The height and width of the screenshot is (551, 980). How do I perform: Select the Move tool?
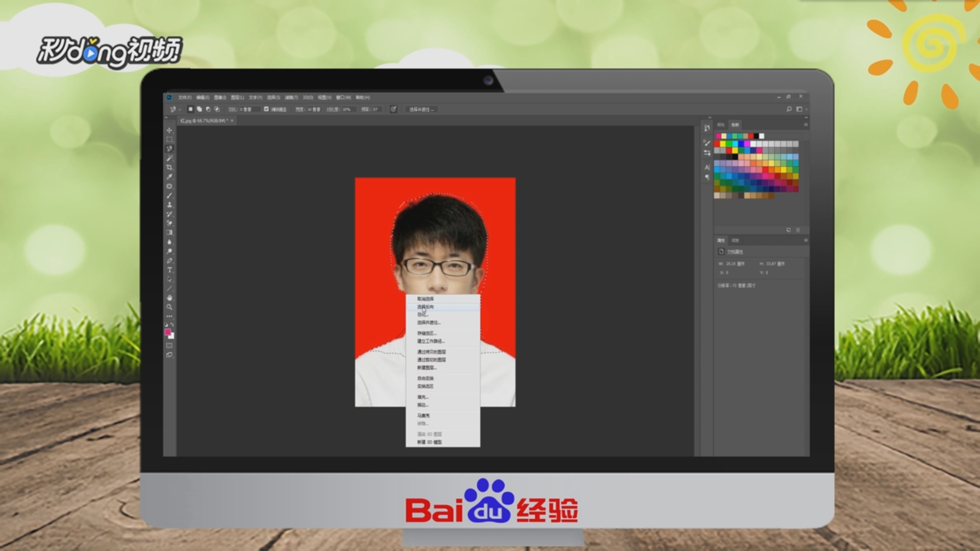(169, 130)
